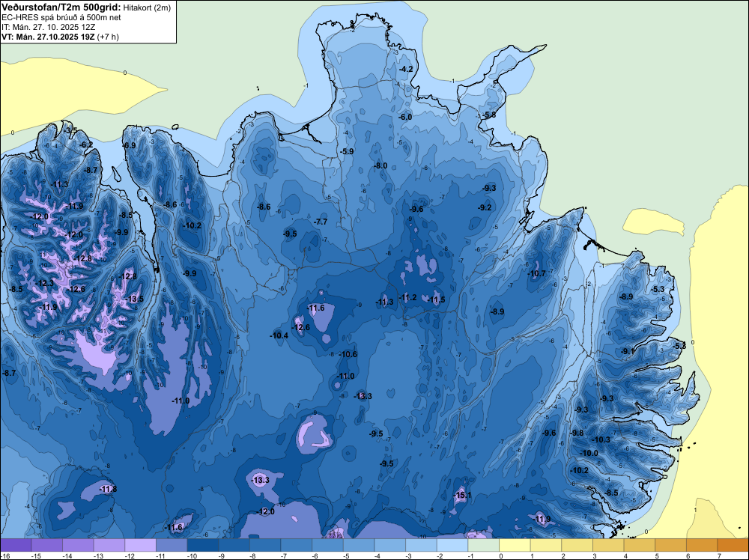
Task: Select the -10.0 temperature label
Action: [x=589, y=453]
